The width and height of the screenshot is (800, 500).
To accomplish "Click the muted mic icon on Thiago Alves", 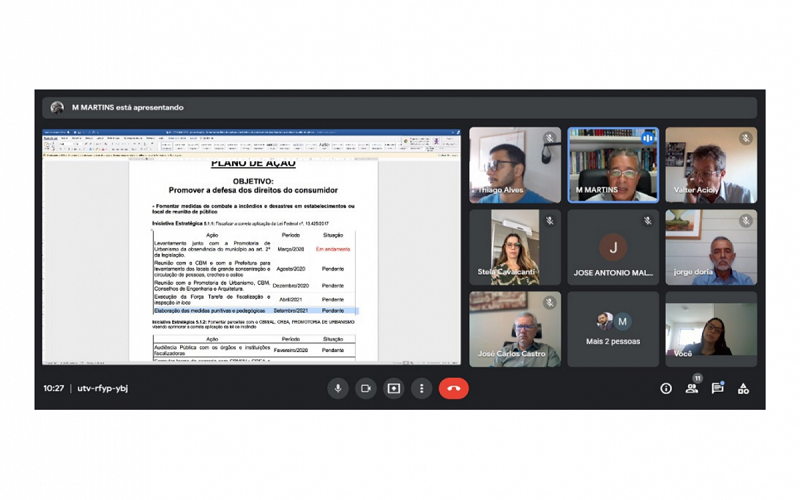I will point(549,138).
